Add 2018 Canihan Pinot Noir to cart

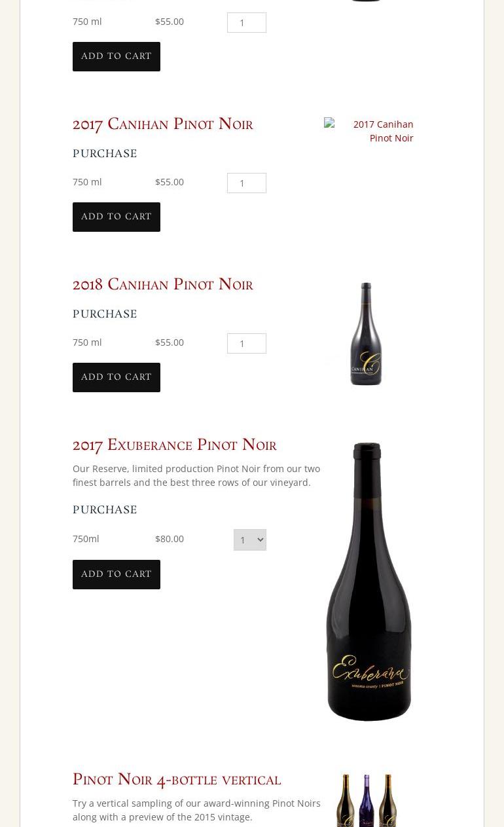117,377
